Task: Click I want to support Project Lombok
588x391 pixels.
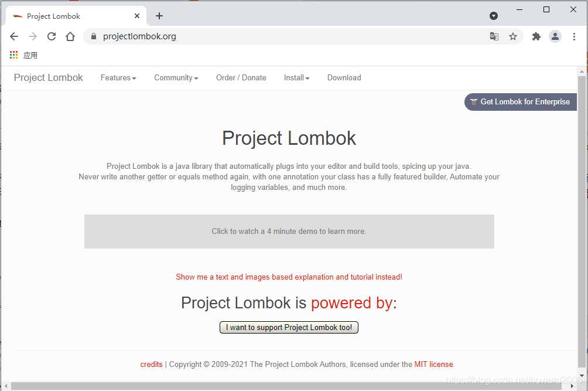Action: 289,327
